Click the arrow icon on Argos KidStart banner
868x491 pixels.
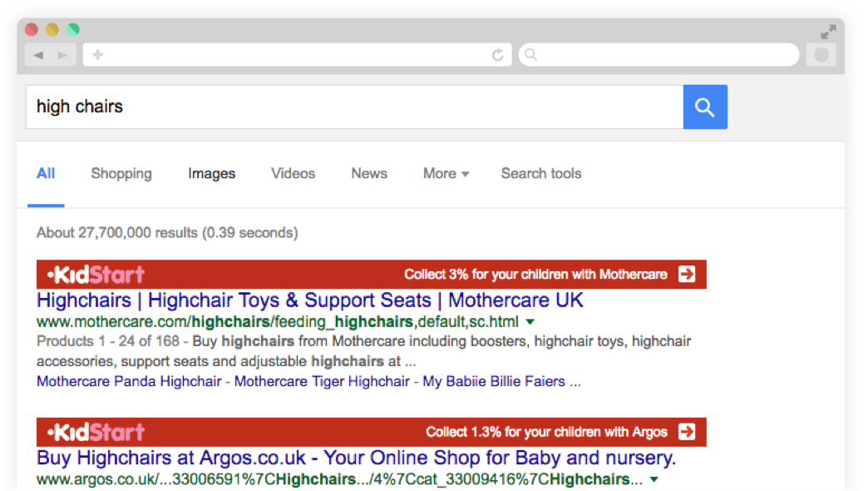687,432
